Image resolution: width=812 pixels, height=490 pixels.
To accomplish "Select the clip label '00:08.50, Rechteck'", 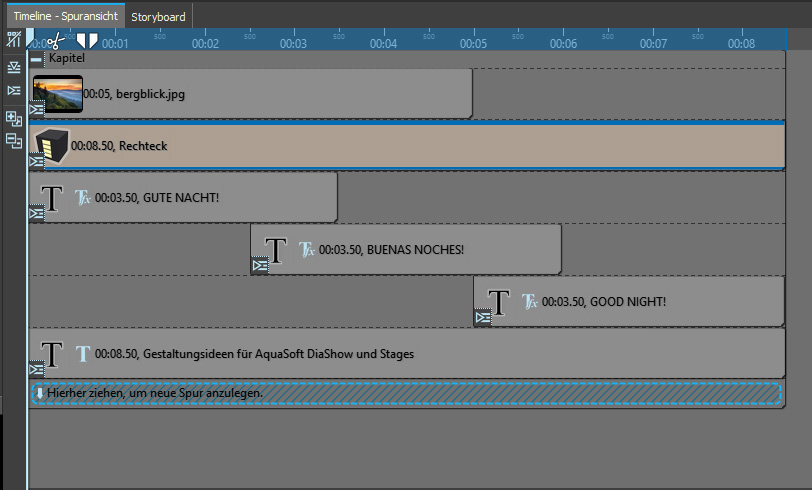I will (x=119, y=146).
